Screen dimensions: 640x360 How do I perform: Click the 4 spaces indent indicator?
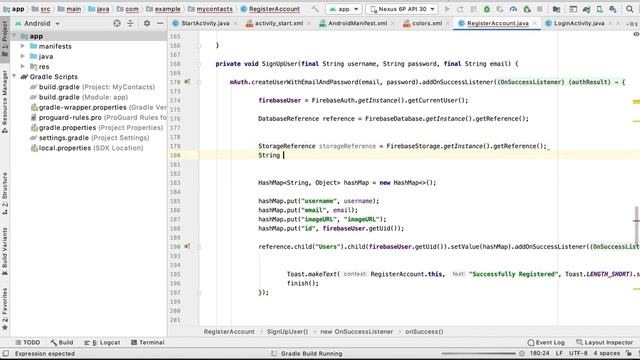tap(607, 353)
